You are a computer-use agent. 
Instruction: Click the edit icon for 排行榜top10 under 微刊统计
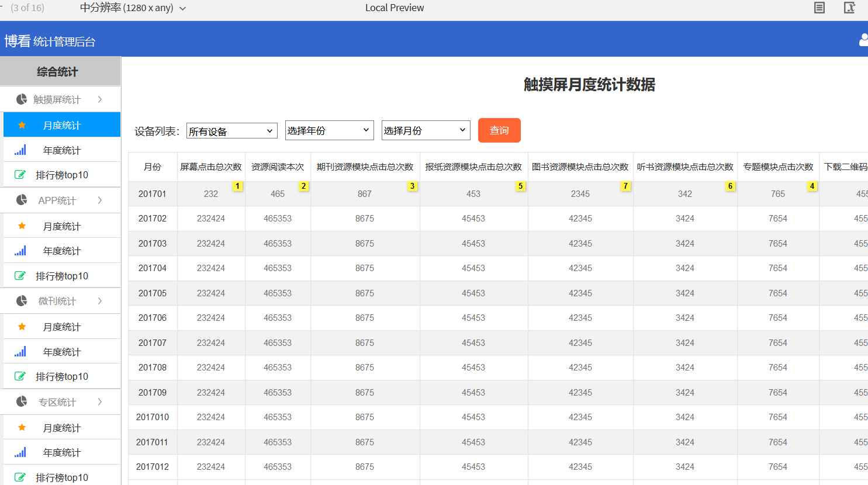[x=20, y=376]
